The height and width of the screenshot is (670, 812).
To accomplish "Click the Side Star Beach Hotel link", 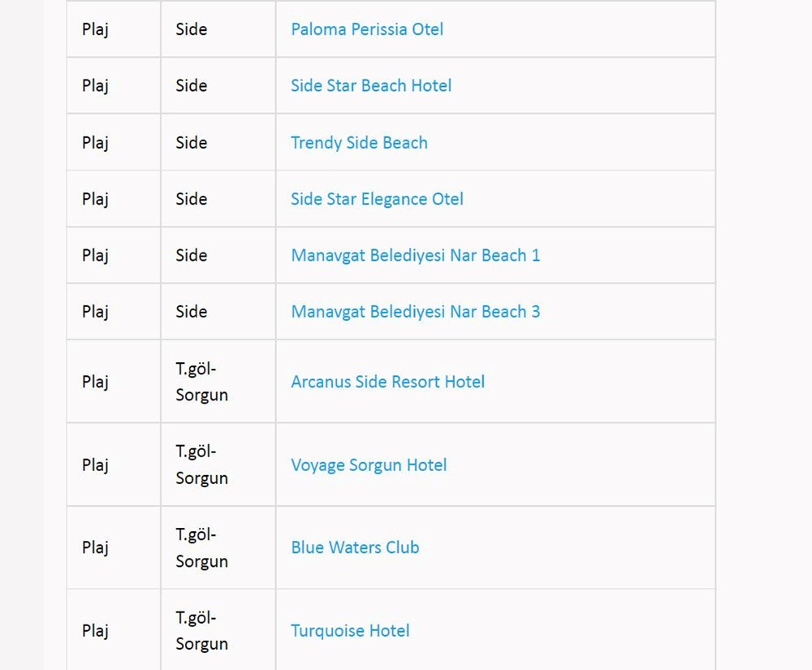I will click(371, 86).
